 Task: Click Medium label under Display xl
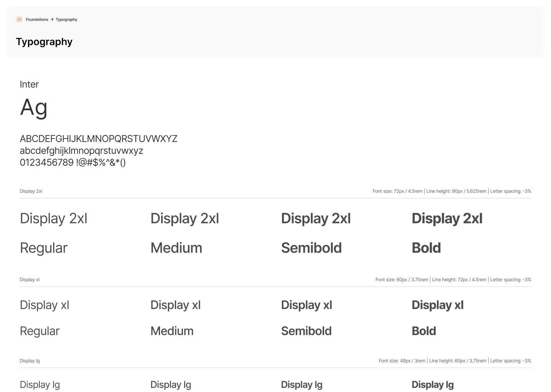pos(172,331)
